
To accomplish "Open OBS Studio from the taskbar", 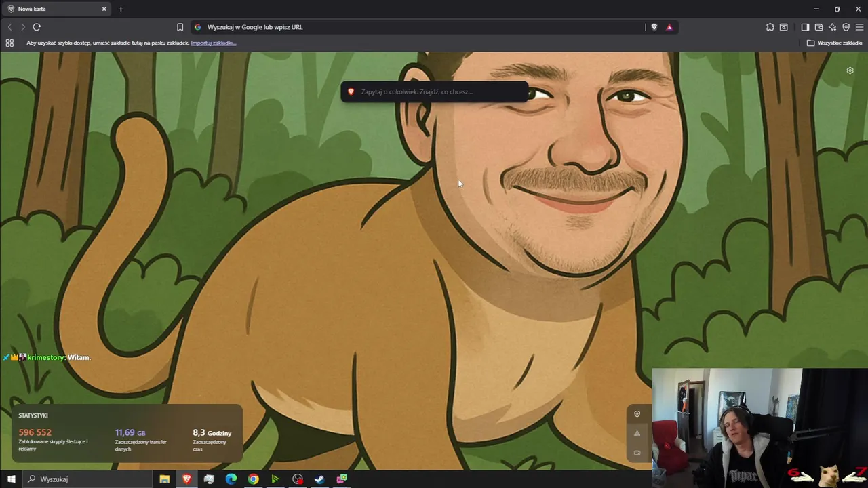I will click(298, 479).
